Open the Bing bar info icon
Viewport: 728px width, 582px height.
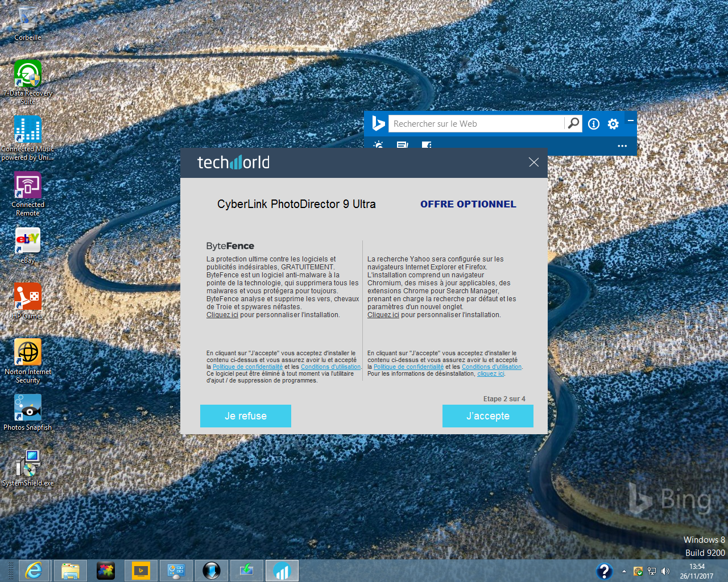[x=594, y=124]
